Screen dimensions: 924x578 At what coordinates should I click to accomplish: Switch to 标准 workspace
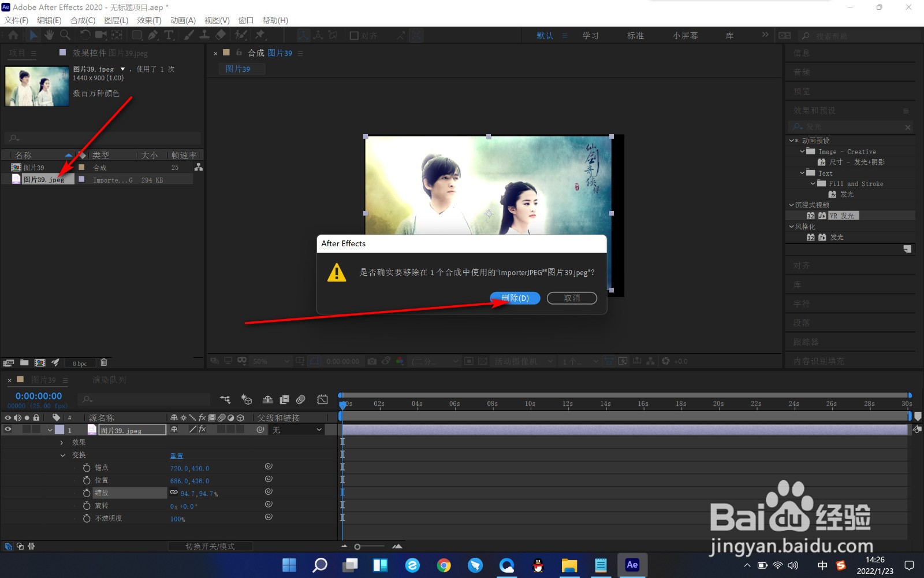point(635,36)
